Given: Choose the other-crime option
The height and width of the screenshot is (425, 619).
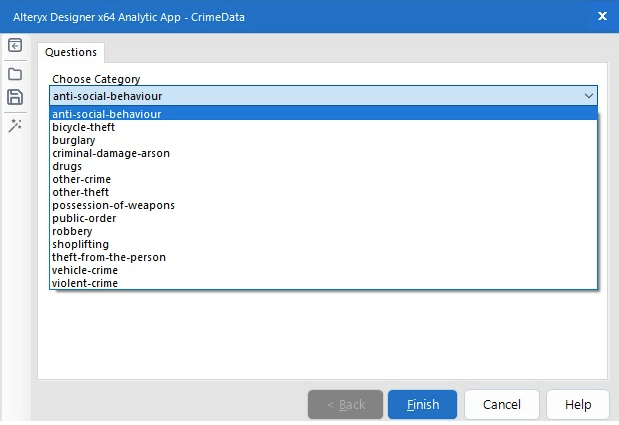Looking at the screenshot, I should point(81,179).
